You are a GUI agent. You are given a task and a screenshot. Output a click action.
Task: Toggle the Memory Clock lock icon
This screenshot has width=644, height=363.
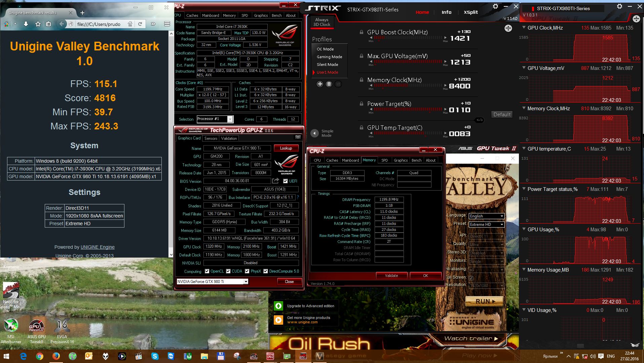pos(362,80)
